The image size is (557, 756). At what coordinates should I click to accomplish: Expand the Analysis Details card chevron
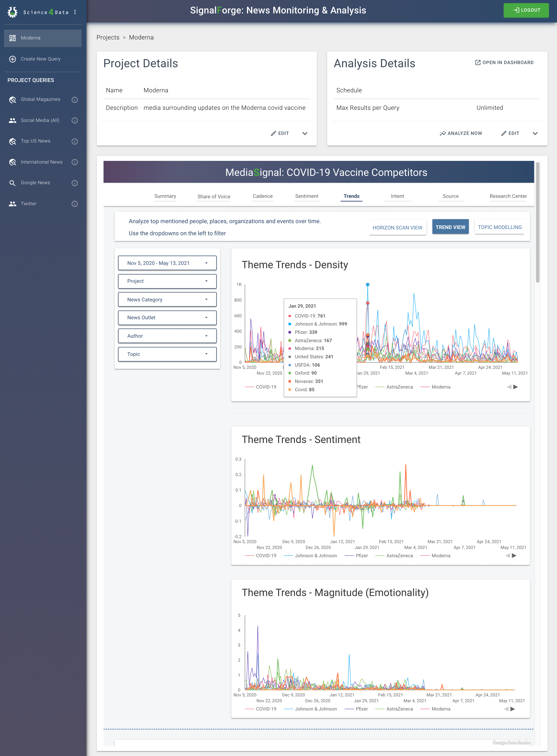click(535, 134)
